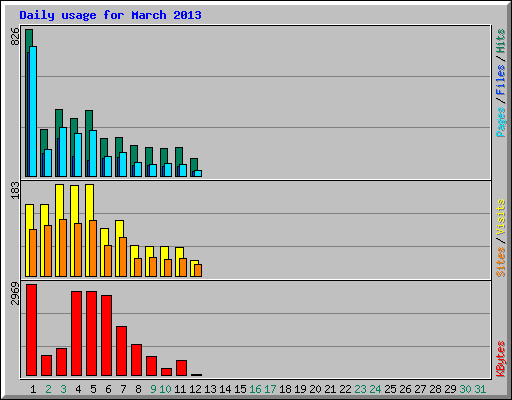Select the dark green Hits bar for day 7
Viewport: 512px width, 400px height.
coord(119,144)
